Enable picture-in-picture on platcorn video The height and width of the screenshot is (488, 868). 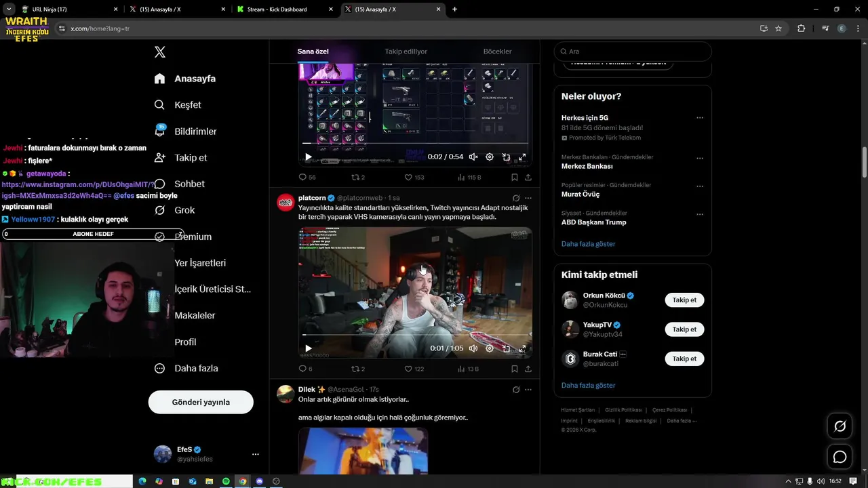coord(506,349)
